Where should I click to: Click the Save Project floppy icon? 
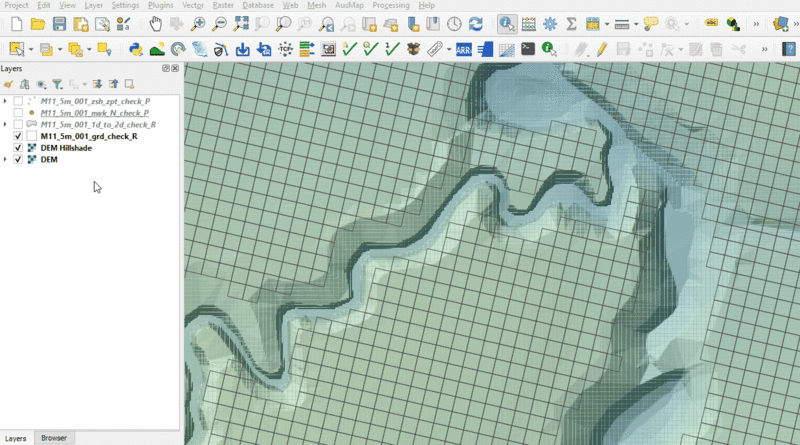(x=59, y=23)
